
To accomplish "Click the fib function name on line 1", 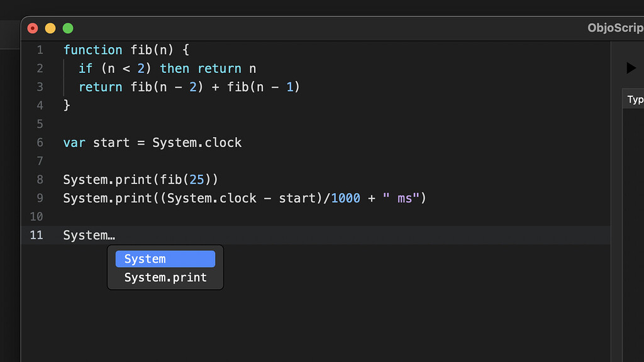I will point(142,50).
